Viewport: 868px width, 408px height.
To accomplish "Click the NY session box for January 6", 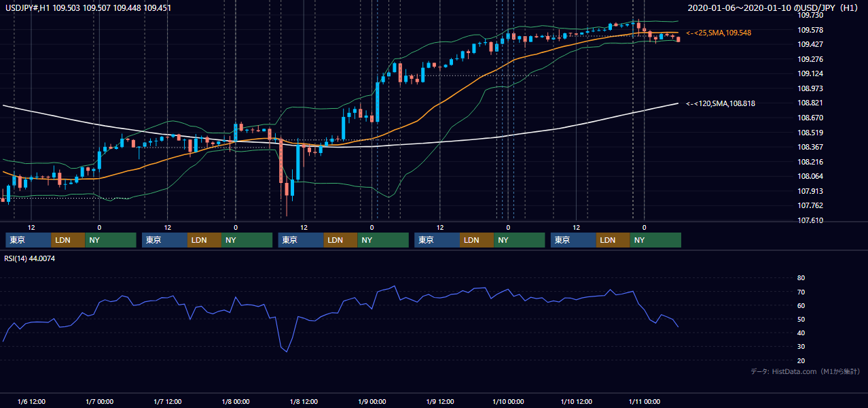I will (x=111, y=240).
